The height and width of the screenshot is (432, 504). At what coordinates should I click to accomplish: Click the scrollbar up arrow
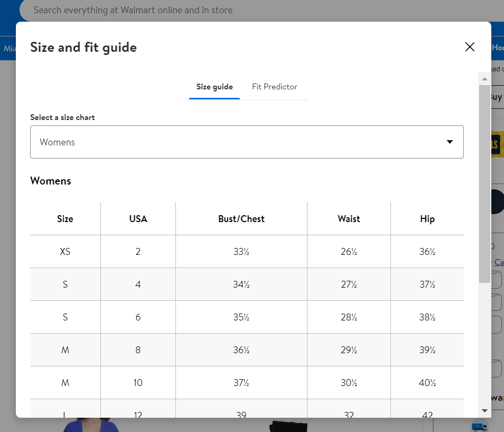pos(484,79)
